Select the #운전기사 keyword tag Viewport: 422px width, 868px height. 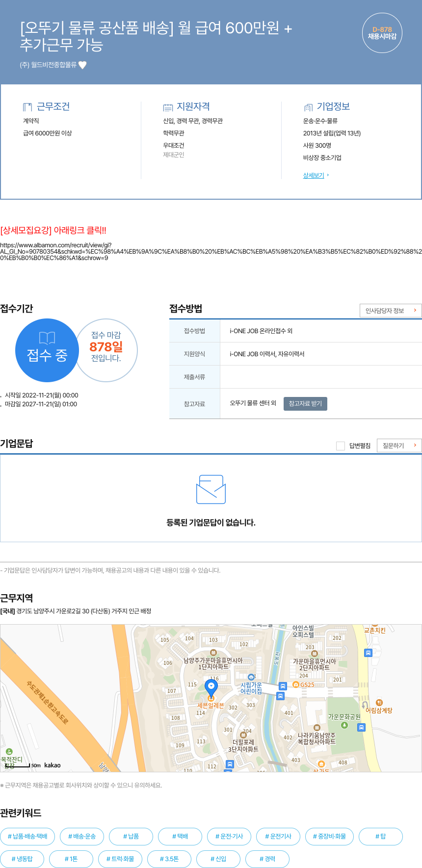pos(278,836)
